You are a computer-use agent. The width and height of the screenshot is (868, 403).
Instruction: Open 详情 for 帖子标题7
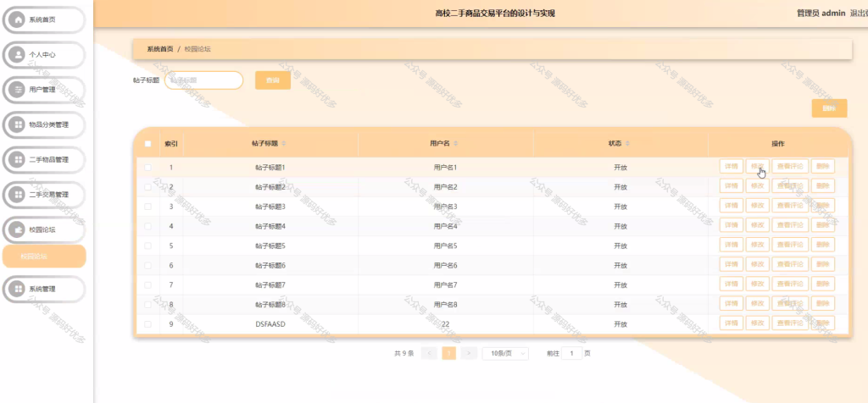[732, 284]
